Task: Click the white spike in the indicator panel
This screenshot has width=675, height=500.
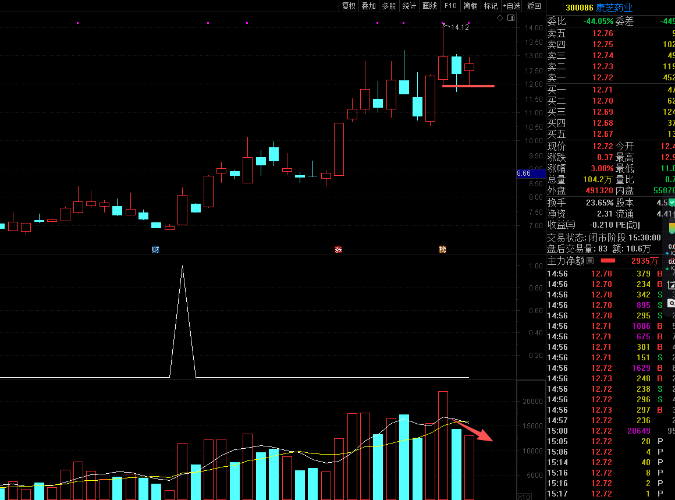Action: pyautogui.click(x=183, y=321)
